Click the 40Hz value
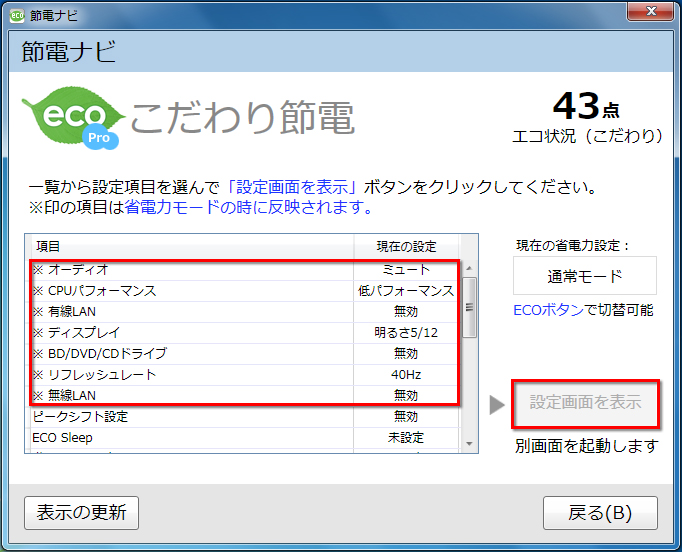682x552 pixels. pos(406,375)
